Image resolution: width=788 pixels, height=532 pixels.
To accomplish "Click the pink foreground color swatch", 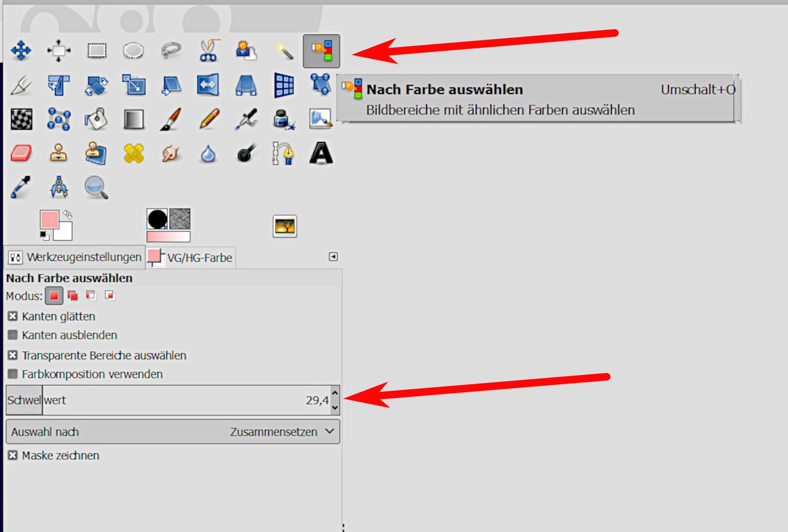I will pos(48,219).
